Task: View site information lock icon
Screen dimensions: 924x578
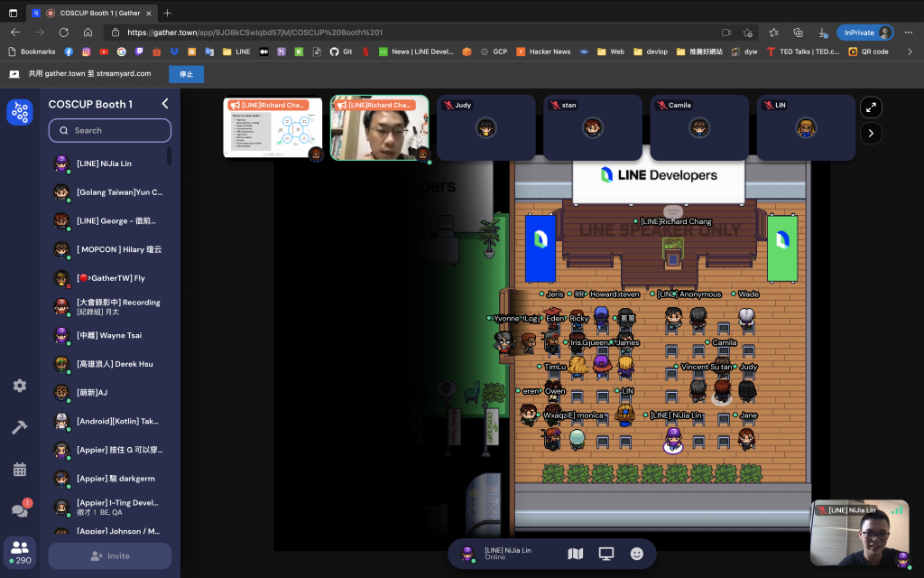Action: click(115, 33)
